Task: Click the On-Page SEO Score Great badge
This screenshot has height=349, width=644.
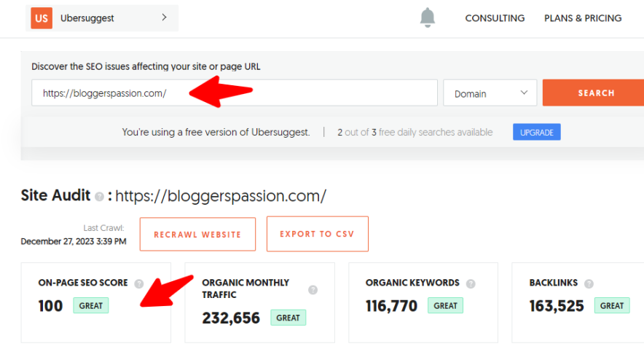Action: click(91, 306)
